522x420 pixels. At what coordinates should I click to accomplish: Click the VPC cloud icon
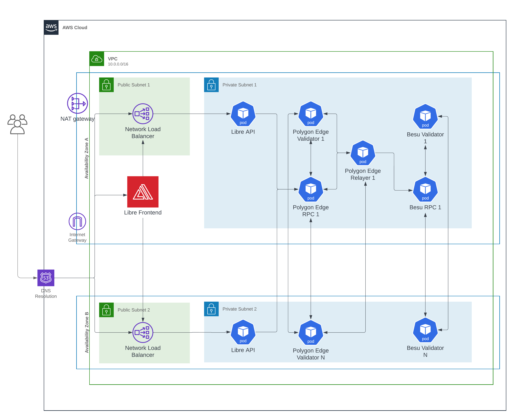pyautogui.click(x=97, y=59)
